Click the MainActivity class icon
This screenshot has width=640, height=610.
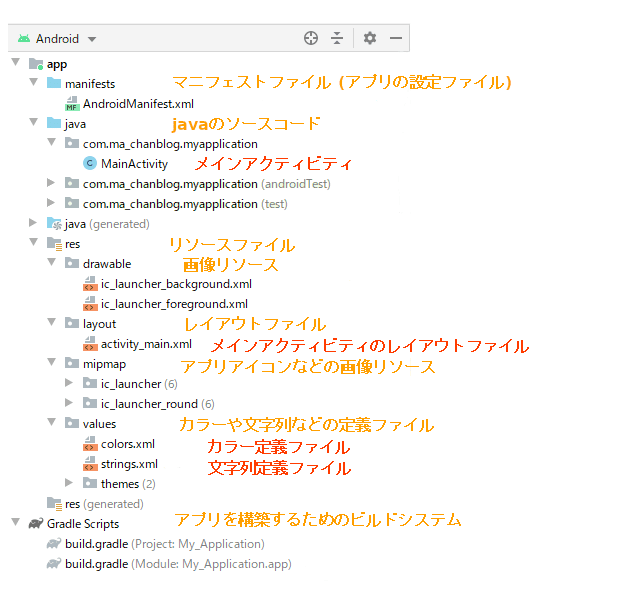(x=90, y=163)
